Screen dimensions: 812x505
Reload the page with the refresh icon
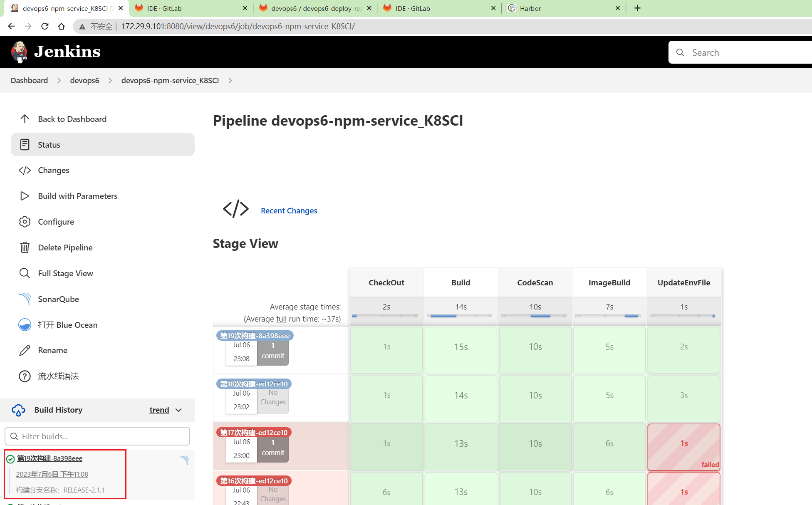point(45,26)
